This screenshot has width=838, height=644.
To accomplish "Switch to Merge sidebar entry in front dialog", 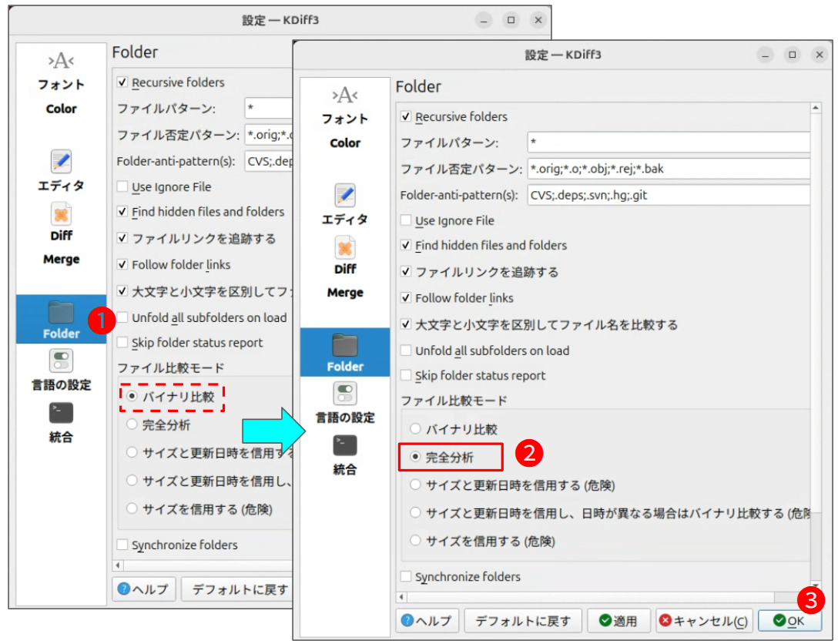I will (344, 293).
